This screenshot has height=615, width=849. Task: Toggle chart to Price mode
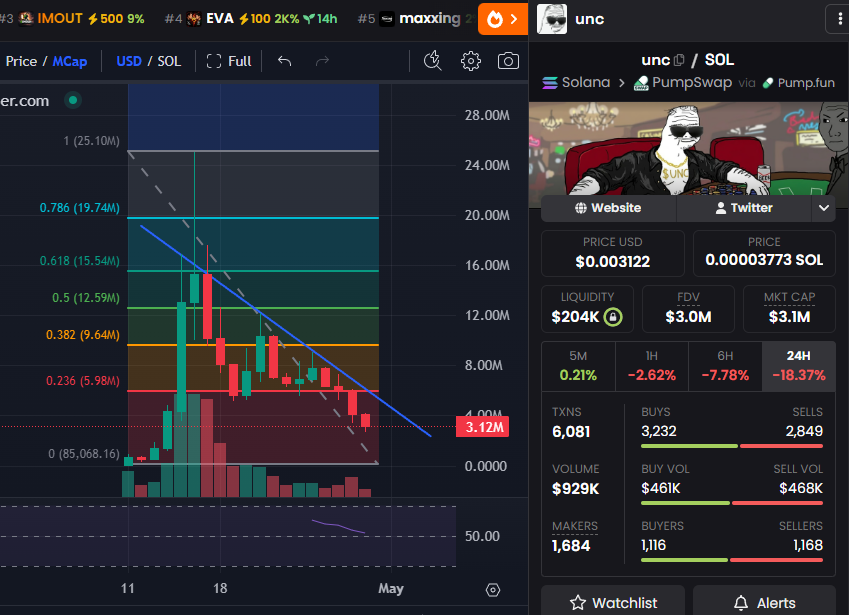[21, 61]
